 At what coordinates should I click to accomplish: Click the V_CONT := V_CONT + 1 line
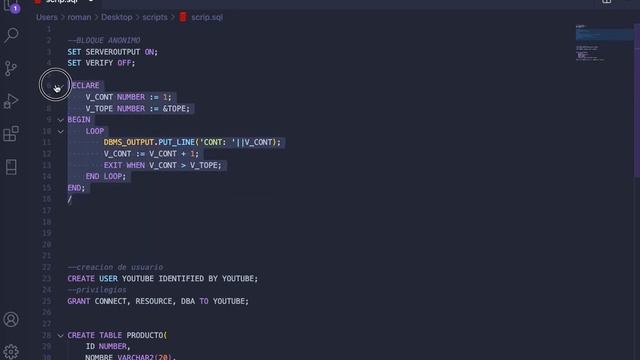point(151,154)
